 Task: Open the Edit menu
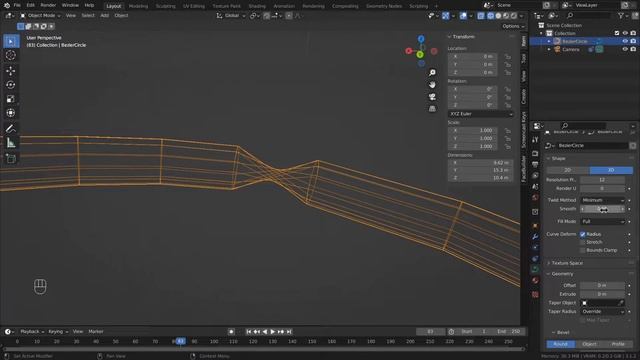pos(31,5)
